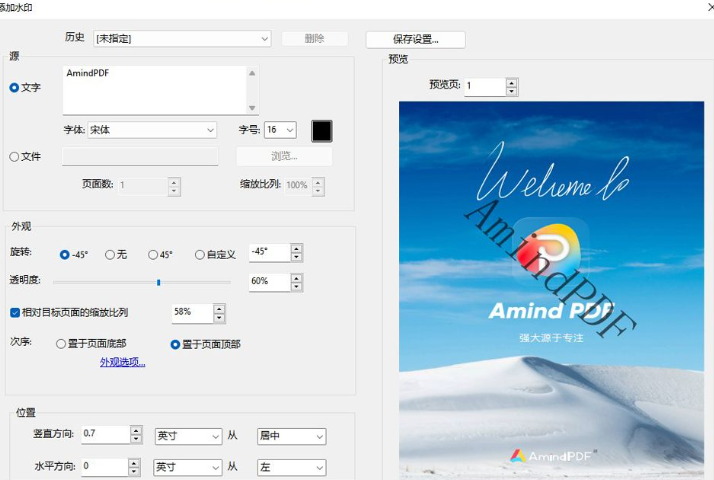This screenshot has width=714, height=480.
Task: Click inside the AmindPDF watermark text box
Action: coord(155,90)
